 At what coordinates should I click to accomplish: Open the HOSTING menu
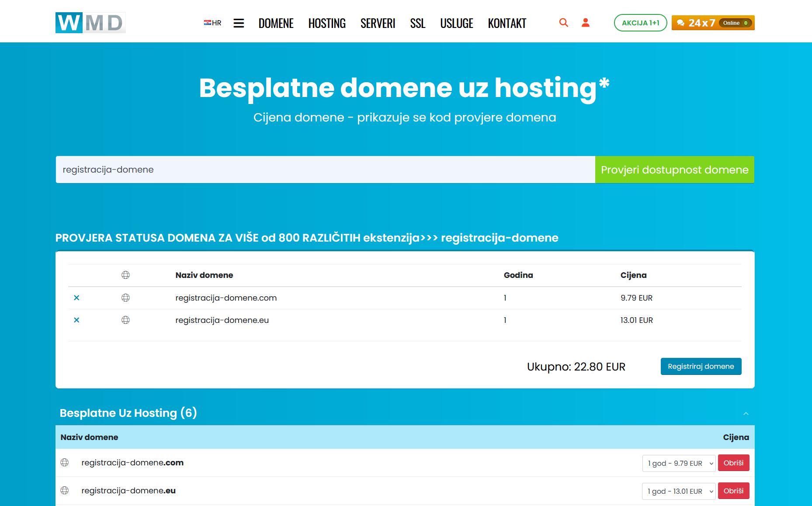click(x=326, y=23)
